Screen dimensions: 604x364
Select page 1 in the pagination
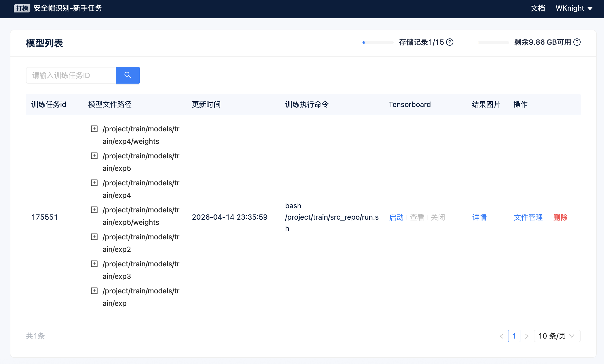click(514, 336)
